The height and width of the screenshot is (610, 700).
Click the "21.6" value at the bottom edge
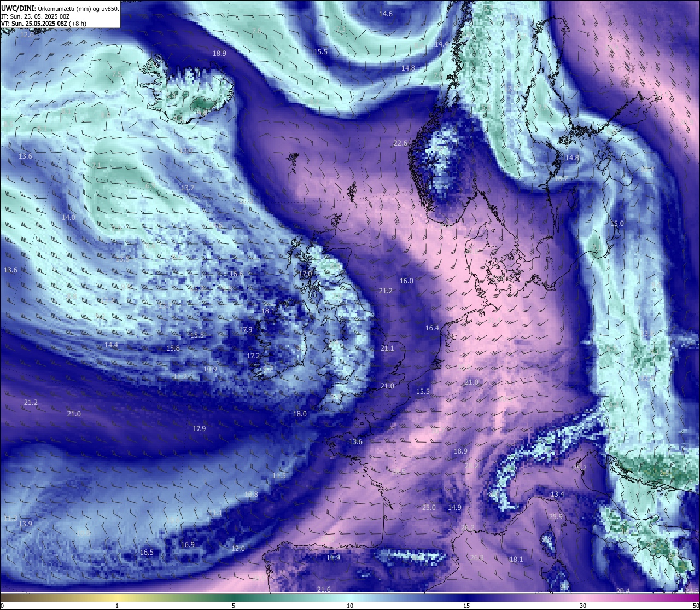click(324, 589)
